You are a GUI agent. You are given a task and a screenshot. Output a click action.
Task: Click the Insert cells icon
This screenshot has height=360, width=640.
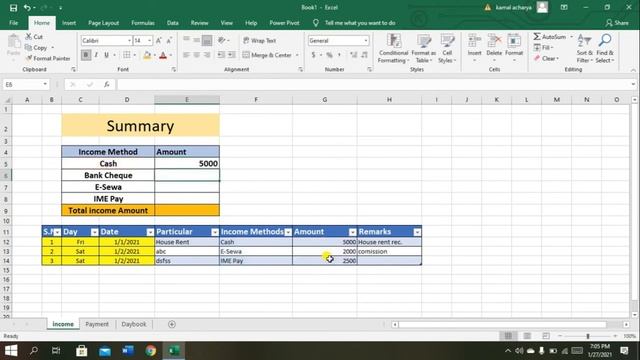click(x=474, y=41)
